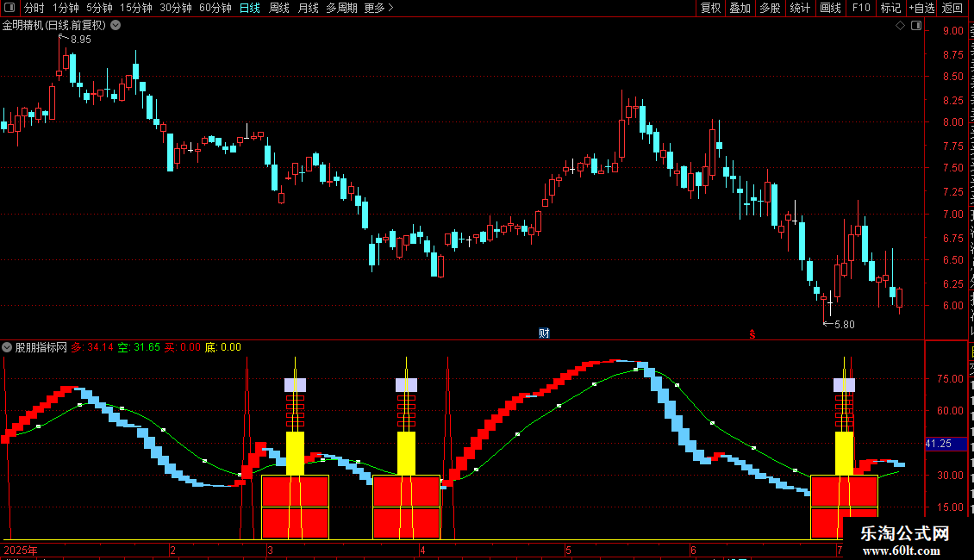Switch to 周线 weekly chart
974x560 pixels.
279,8
